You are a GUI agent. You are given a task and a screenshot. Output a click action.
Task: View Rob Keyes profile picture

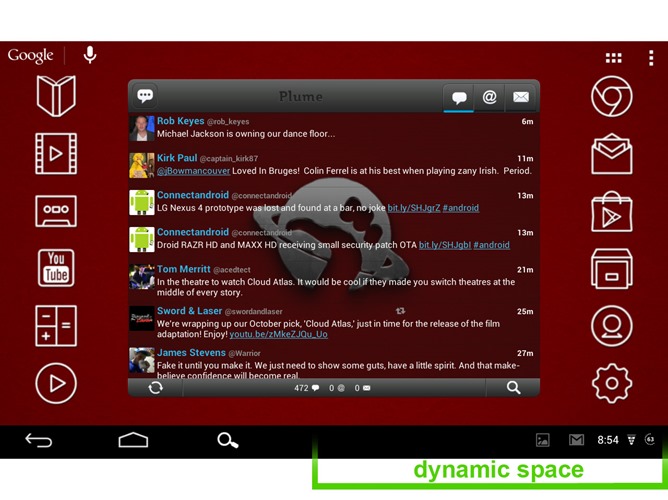coord(141,128)
